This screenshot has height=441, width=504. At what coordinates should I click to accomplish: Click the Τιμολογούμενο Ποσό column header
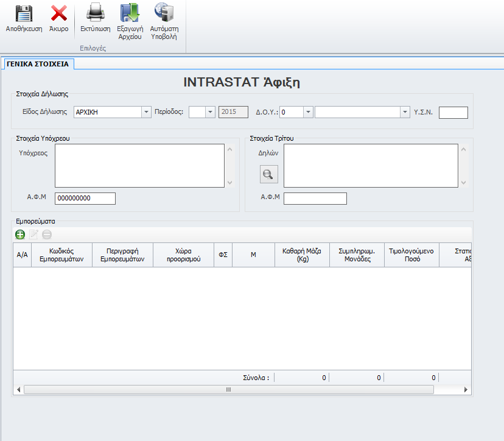pyautogui.click(x=411, y=255)
